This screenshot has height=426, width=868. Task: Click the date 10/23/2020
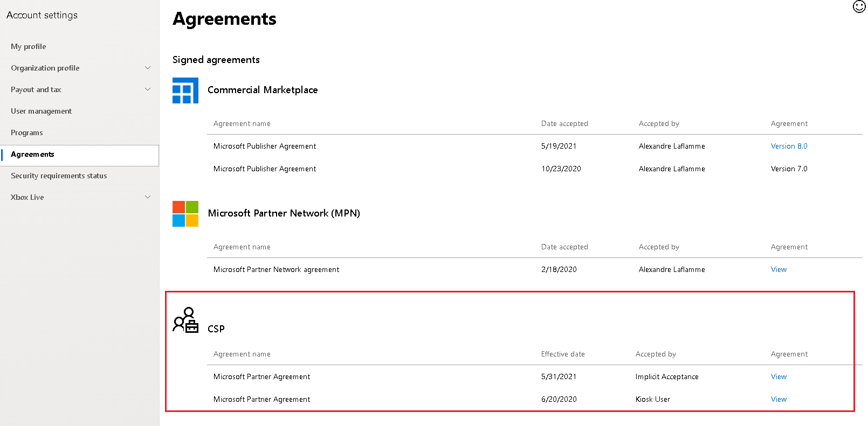coord(561,169)
